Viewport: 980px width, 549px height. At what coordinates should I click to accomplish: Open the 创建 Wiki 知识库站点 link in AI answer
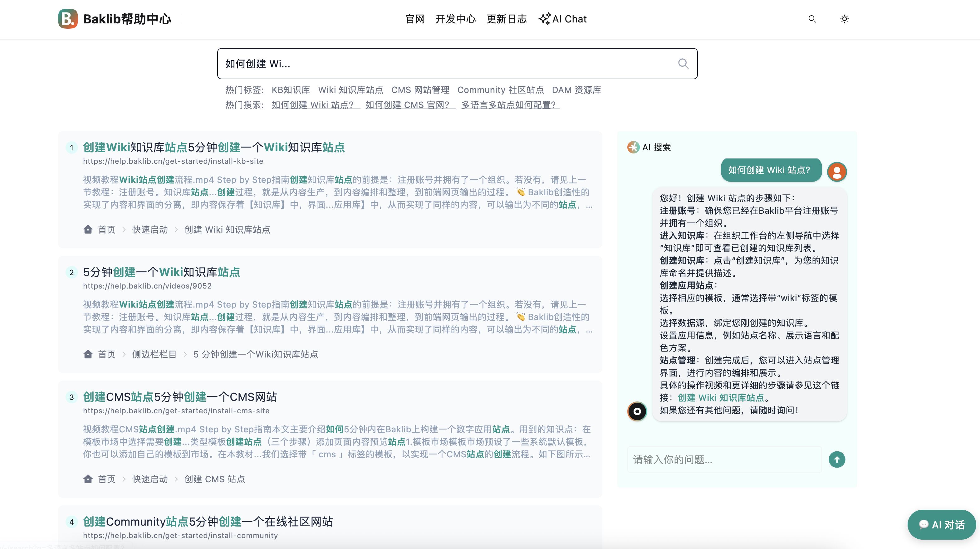[x=721, y=398]
